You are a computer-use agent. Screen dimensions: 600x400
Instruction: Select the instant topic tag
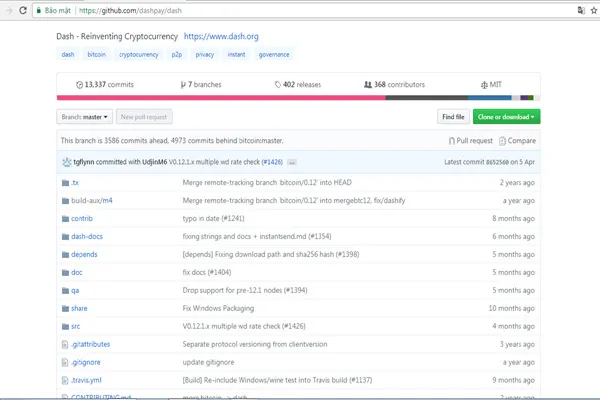pyautogui.click(x=236, y=54)
